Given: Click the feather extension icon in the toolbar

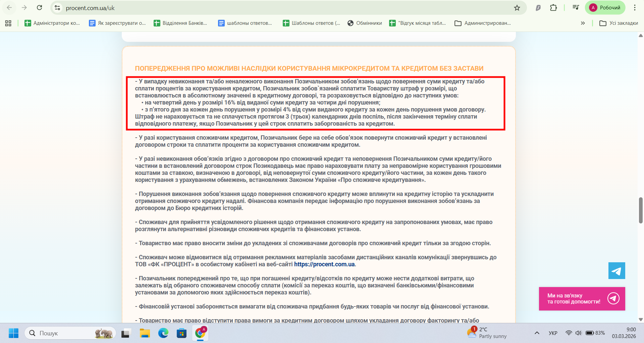Looking at the screenshot, I should (x=538, y=8).
